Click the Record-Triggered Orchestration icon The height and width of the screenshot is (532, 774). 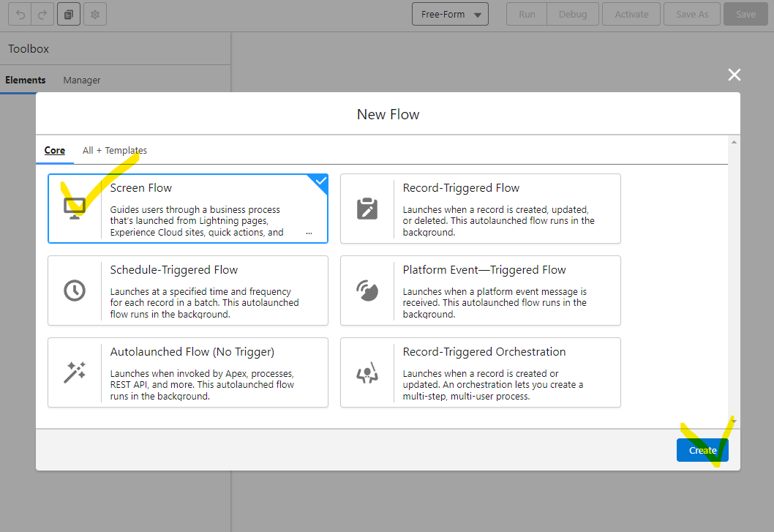[x=367, y=372]
